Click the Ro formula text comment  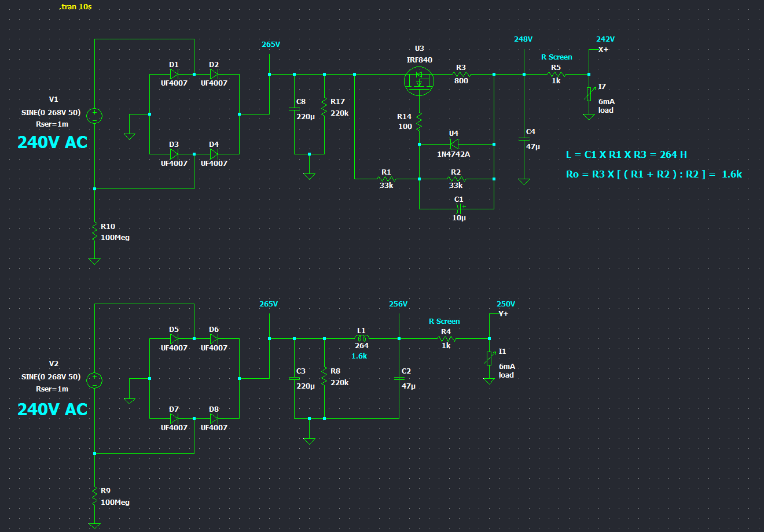(x=653, y=174)
